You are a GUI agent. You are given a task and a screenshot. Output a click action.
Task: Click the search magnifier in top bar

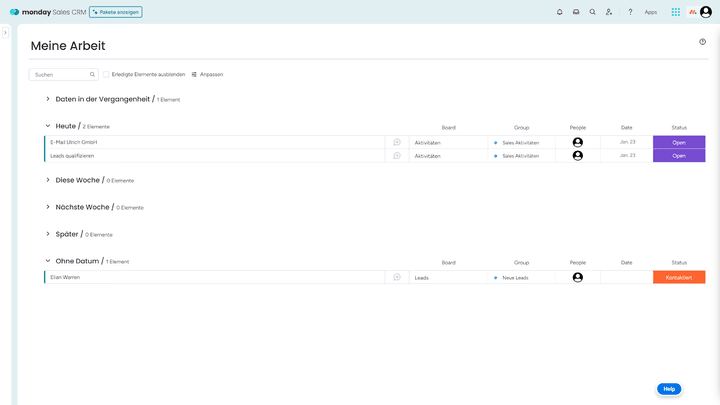pos(592,12)
